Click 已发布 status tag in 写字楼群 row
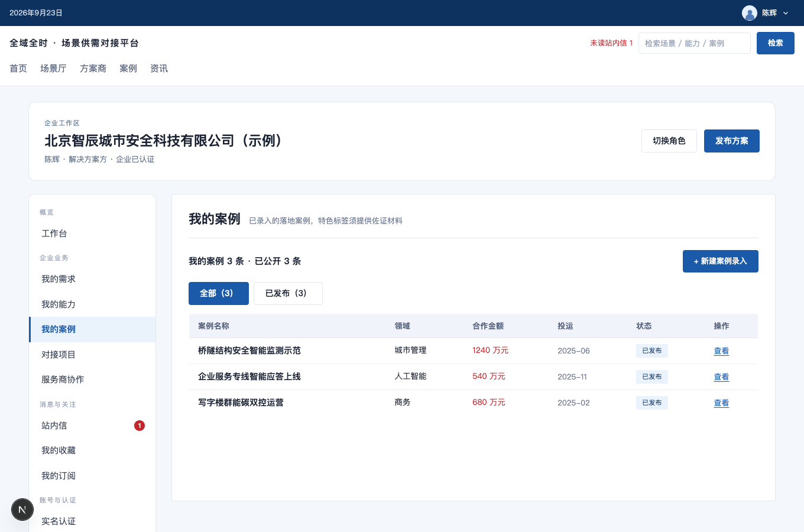Viewport: 804px width, 532px height. pyautogui.click(x=652, y=403)
